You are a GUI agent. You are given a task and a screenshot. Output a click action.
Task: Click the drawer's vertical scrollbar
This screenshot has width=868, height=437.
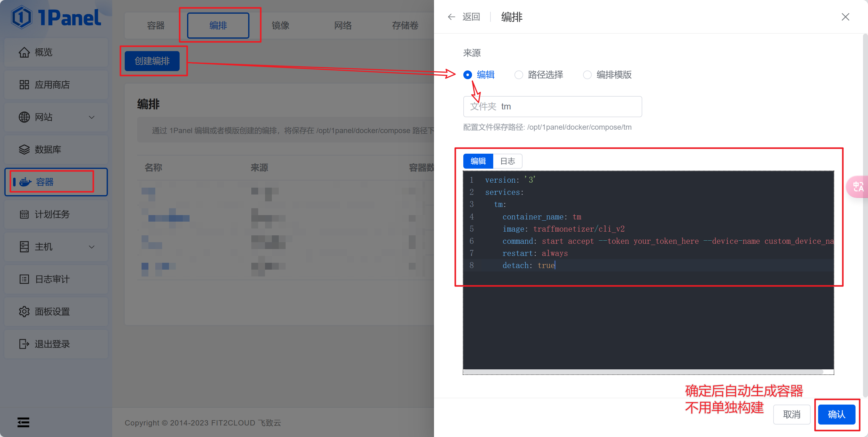point(865,215)
